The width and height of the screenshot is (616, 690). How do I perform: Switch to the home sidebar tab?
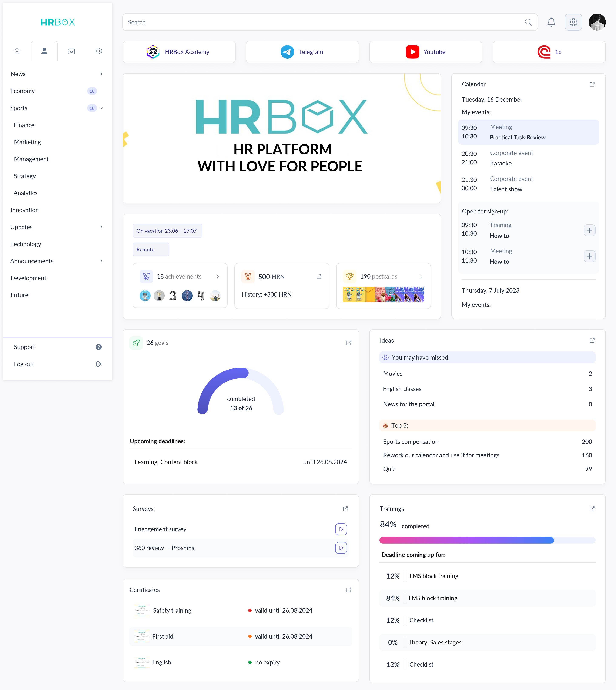pyautogui.click(x=17, y=51)
